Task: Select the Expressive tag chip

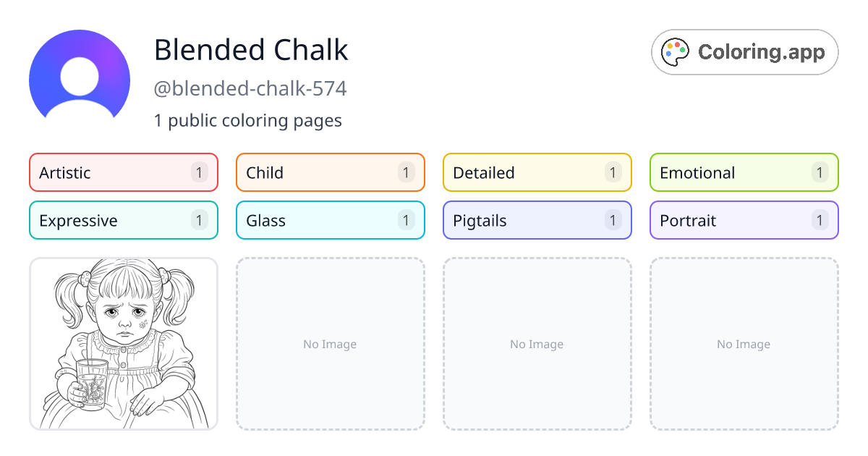Action: pyautogui.click(x=123, y=220)
